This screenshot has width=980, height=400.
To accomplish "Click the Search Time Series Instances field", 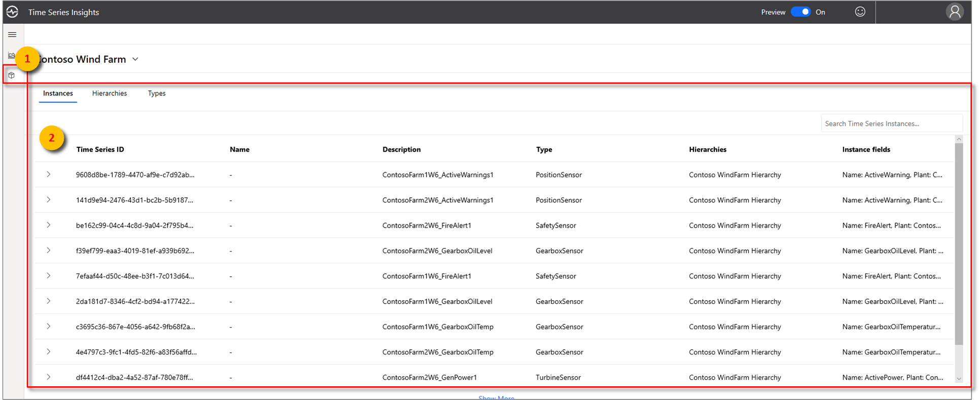I will [891, 123].
